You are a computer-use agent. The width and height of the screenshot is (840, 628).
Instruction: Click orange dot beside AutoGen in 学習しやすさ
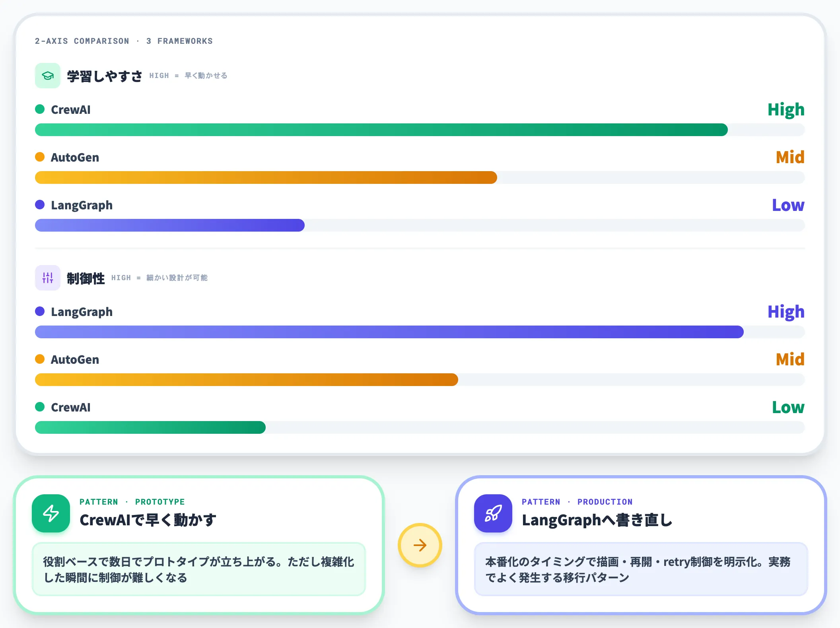click(x=40, y=157)
